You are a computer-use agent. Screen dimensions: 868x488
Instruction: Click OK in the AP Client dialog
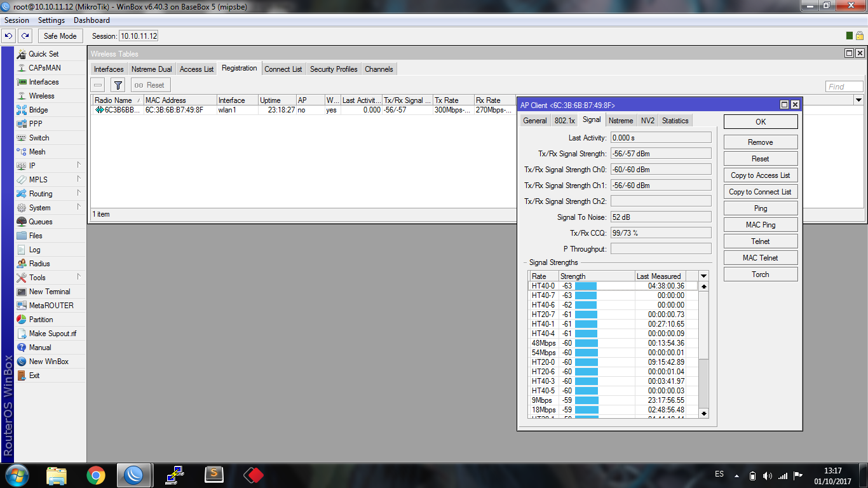pyautogui.click(x=761, y=122)
